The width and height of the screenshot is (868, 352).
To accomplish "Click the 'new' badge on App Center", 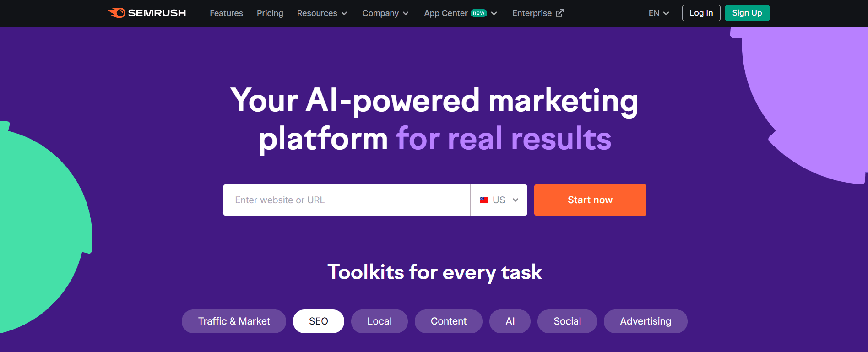I will point(477,13).
